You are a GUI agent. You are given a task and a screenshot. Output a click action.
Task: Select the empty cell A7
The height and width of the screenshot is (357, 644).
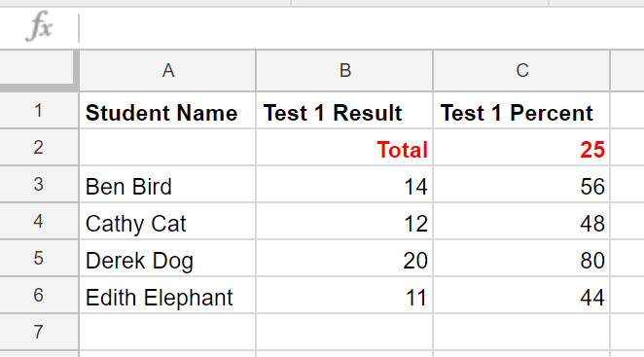167,332
